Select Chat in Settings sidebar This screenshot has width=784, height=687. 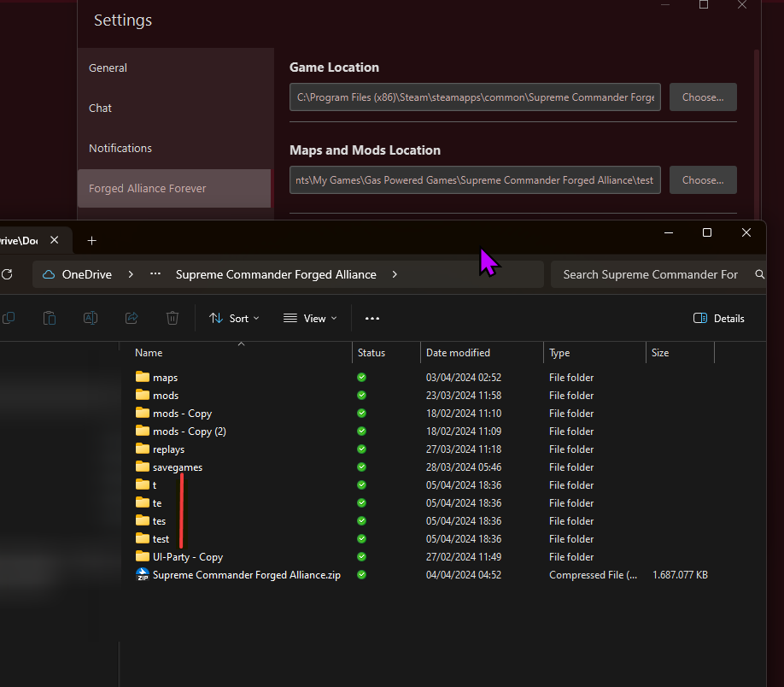174,108
